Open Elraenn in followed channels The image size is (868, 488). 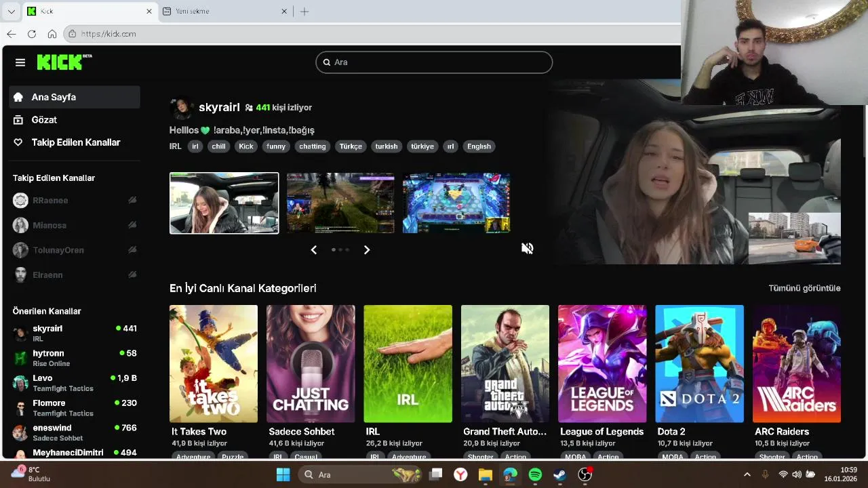point(75,275)
